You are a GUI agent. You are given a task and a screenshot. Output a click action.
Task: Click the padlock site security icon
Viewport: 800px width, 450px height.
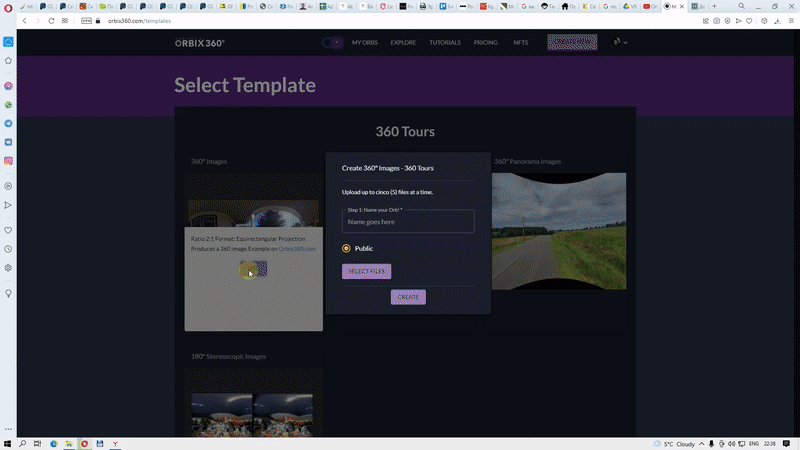(98, 21)
